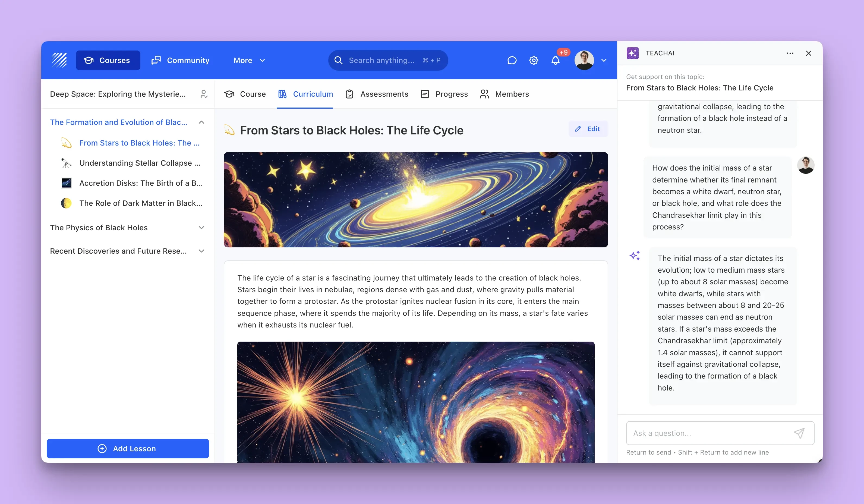Click the user avatar in top bar

tap(584, 60)
